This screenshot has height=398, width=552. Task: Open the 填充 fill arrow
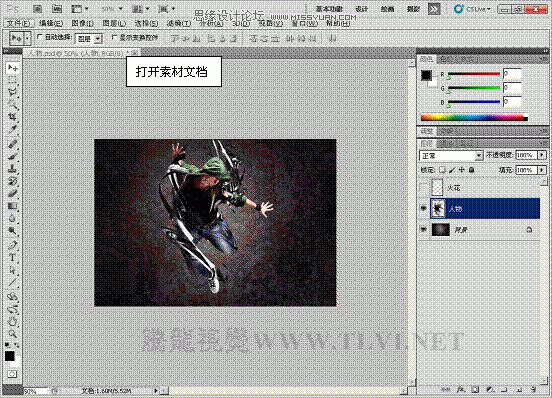coord(542,170)
